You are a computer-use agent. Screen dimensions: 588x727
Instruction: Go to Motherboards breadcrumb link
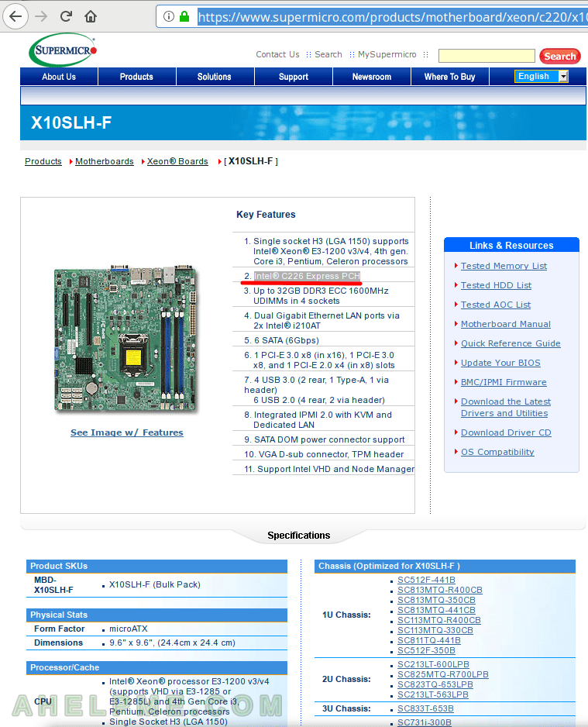[105, 161]
